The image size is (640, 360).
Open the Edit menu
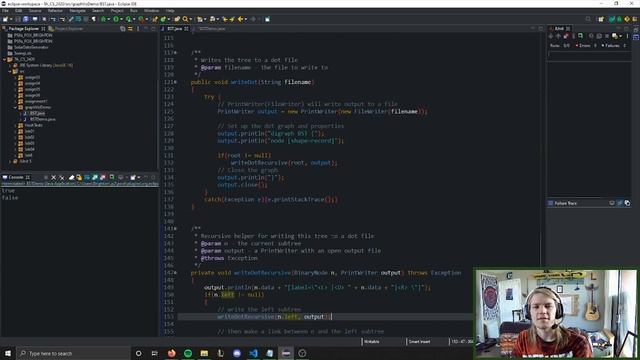18,11
